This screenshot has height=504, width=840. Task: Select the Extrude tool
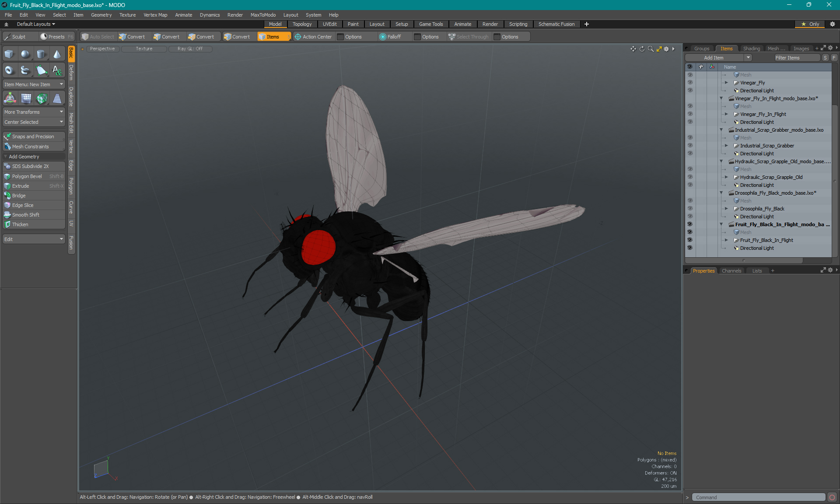click(21, 185)
